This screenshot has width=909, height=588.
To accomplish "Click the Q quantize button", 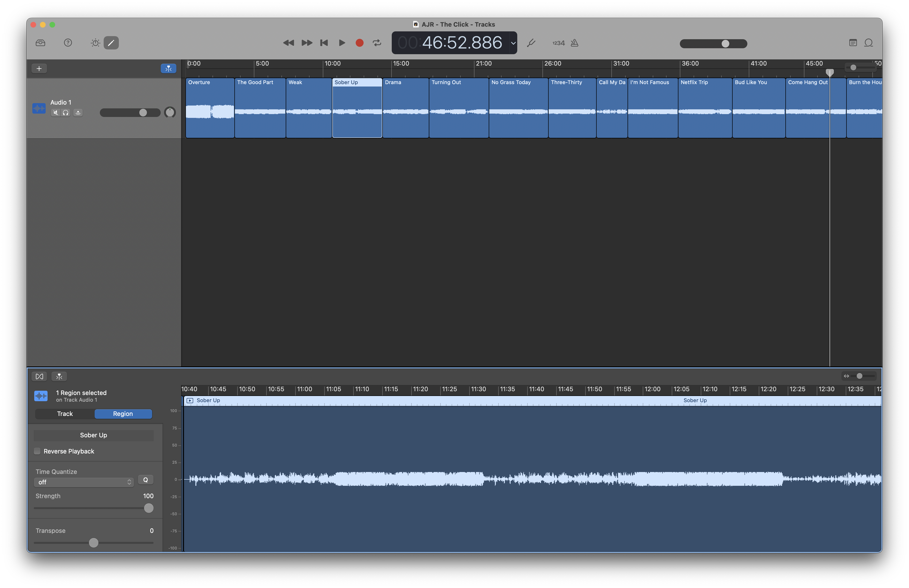I will click(145, 480).
